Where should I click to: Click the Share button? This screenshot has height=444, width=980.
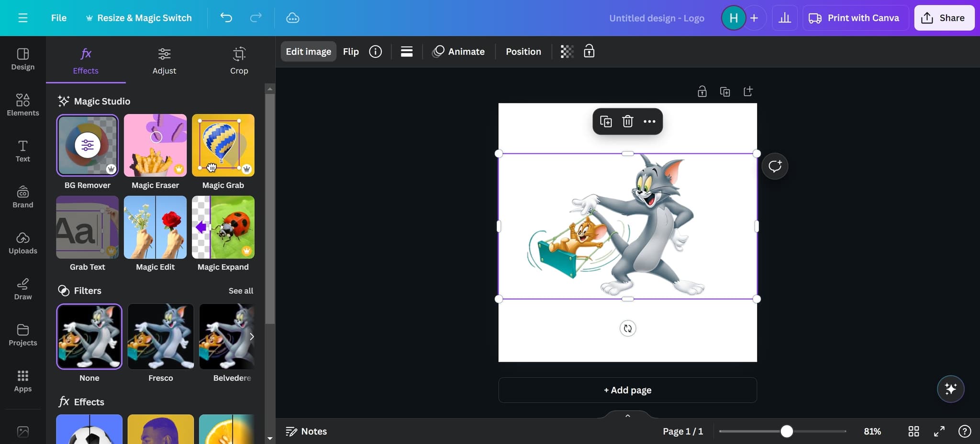[944, 18]
